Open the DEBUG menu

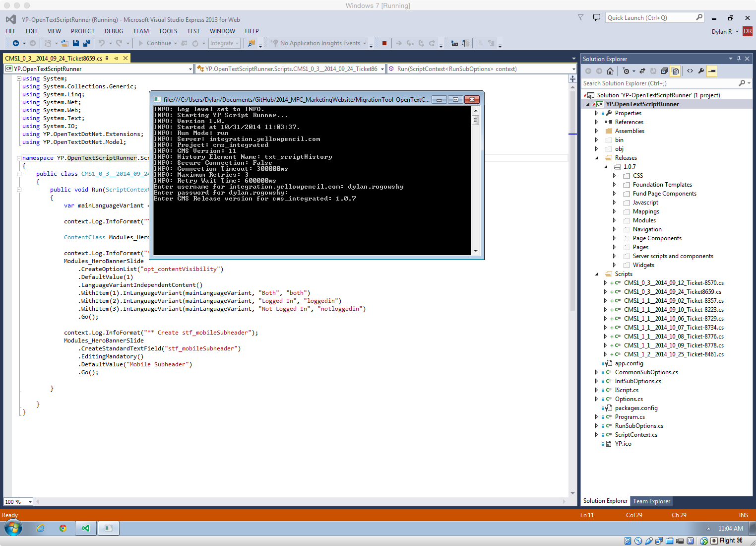tap(114, 31)
